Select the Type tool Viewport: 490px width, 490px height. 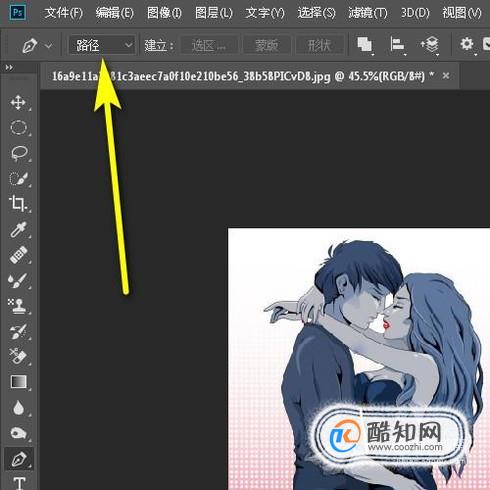click(x=19, y=483)
